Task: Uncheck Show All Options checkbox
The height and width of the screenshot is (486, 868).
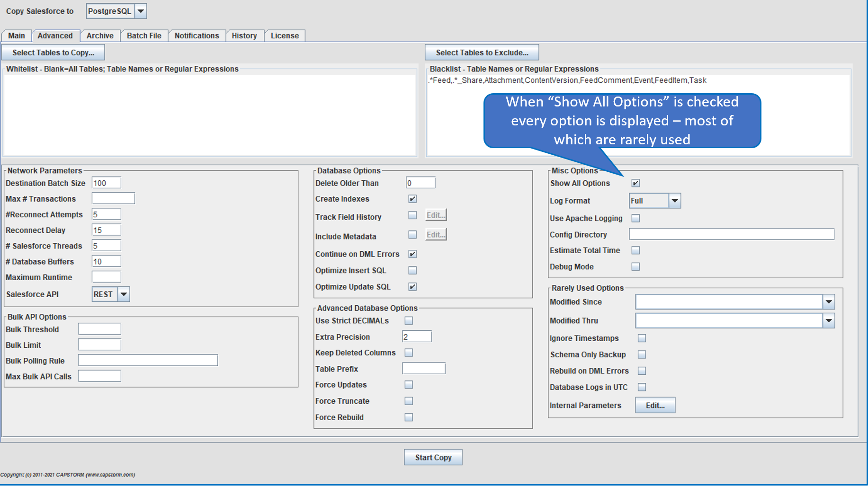Action: (x=635, y=183)
